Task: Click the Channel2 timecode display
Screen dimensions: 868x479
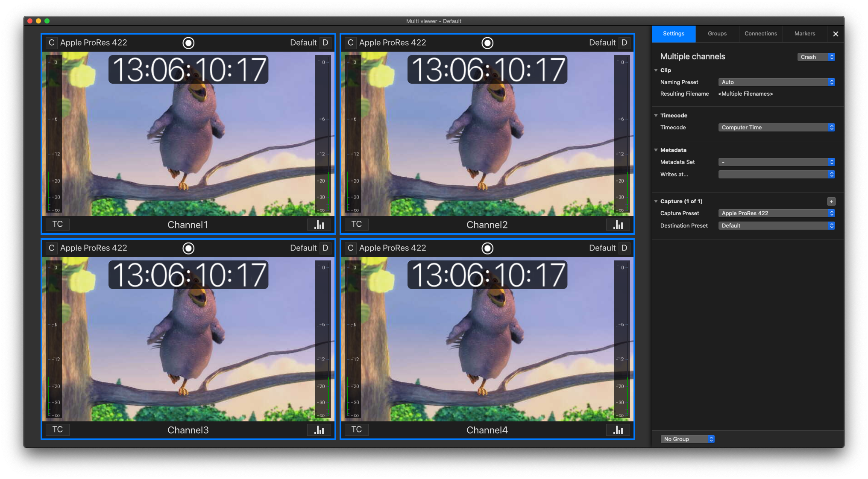Action: 487,70
